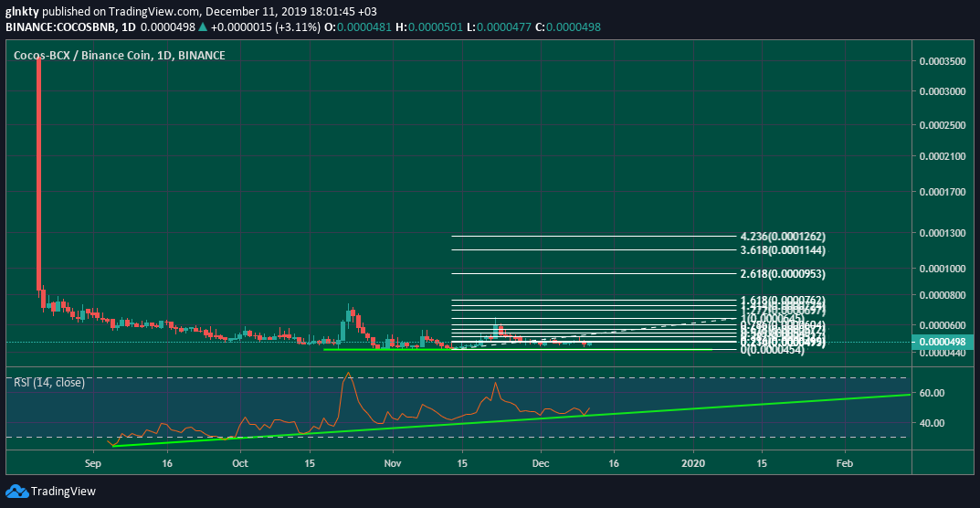Click the 2020 label on the time axis
The height and width of the screenshot is (508, 980).
click(x=693, y=463)
